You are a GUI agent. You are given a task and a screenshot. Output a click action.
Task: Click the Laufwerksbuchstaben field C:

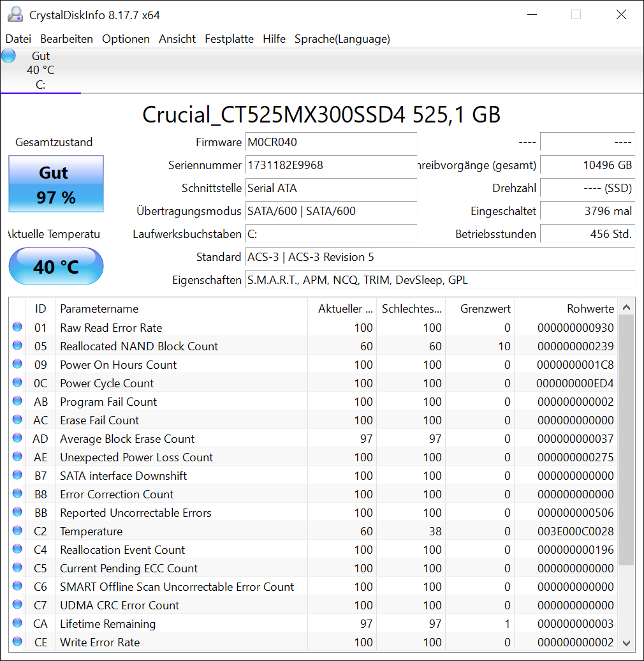point(331,234)
